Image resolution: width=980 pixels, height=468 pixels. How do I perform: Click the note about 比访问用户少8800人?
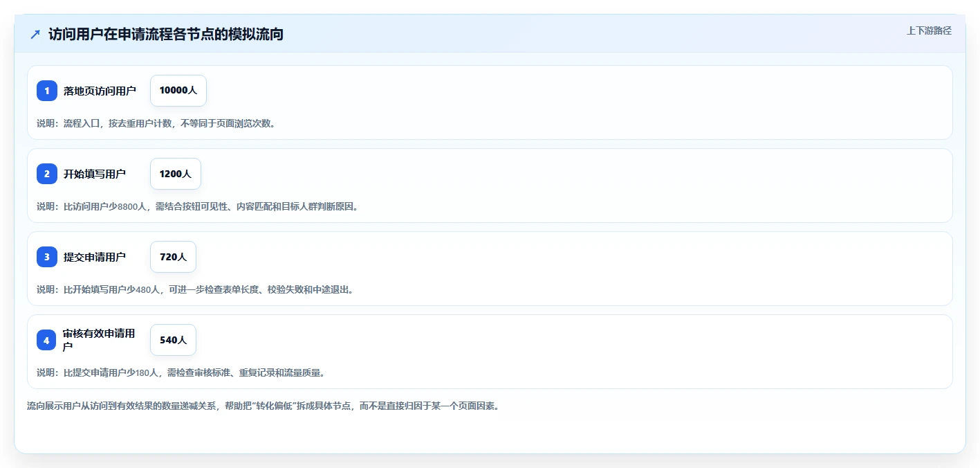[198, 206]
